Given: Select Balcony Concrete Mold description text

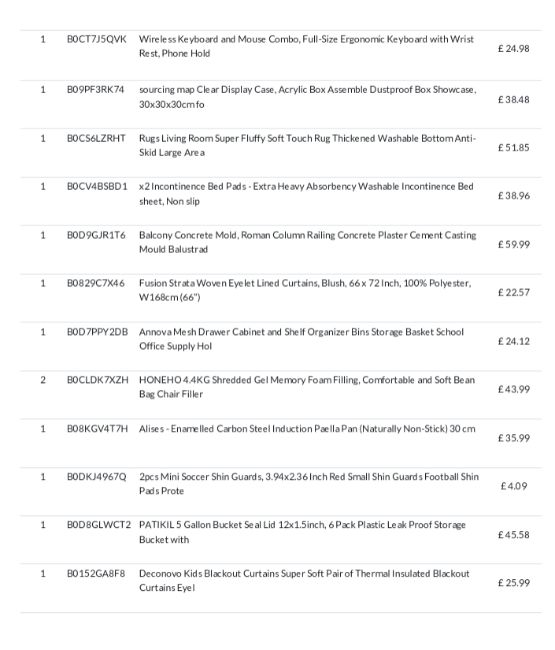Looking at the screenshot, I should pyautogui.click(x=308, y=242).
